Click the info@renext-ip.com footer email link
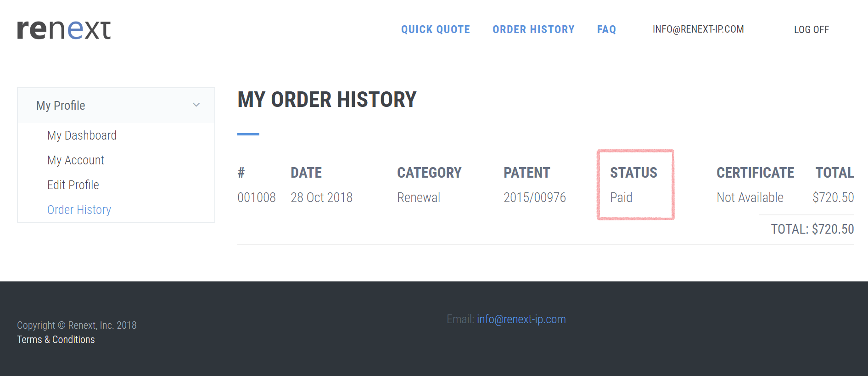This screenshot has height=376, width=868. coord(521,319)
